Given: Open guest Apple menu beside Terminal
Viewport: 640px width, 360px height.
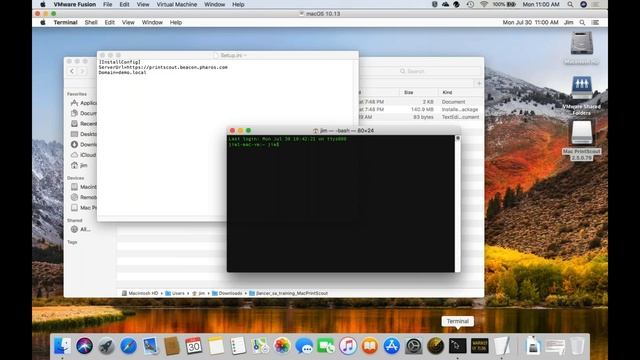Looking at the screenshot, I should click(x=43, y=22).
